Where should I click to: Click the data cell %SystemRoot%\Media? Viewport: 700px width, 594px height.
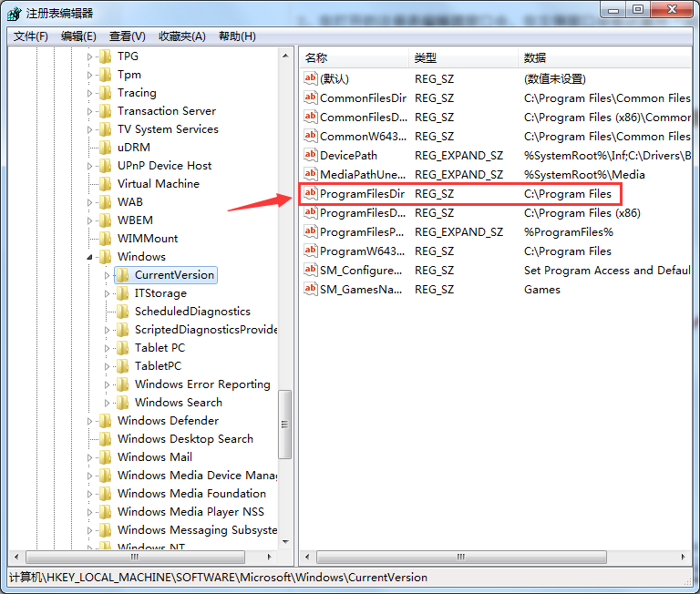tap(584, 175)
